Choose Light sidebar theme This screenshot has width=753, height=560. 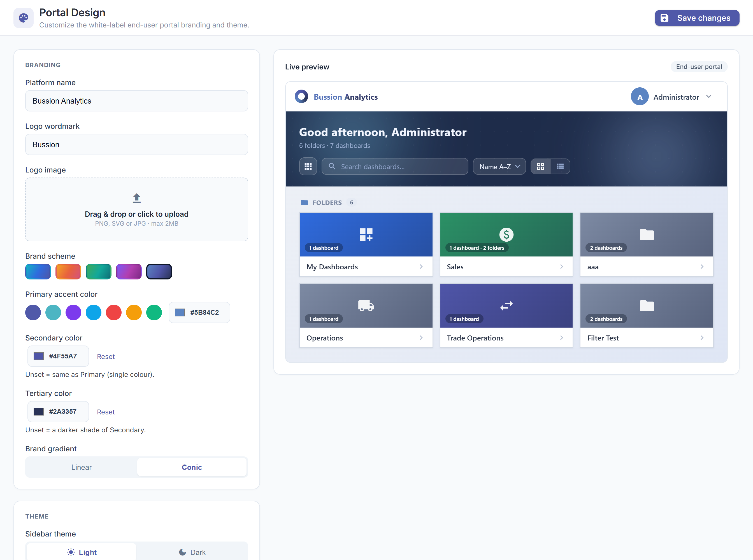point(82,552)
